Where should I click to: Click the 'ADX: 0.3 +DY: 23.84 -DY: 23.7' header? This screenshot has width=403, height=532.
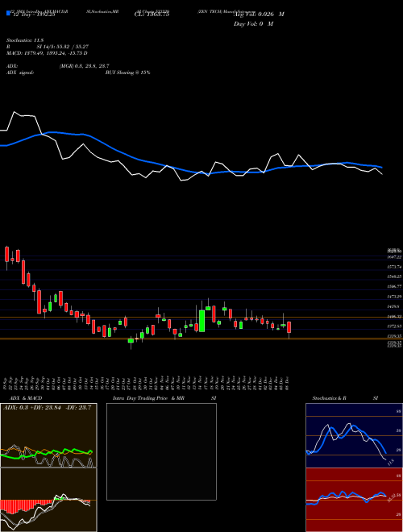pos(48,408)
